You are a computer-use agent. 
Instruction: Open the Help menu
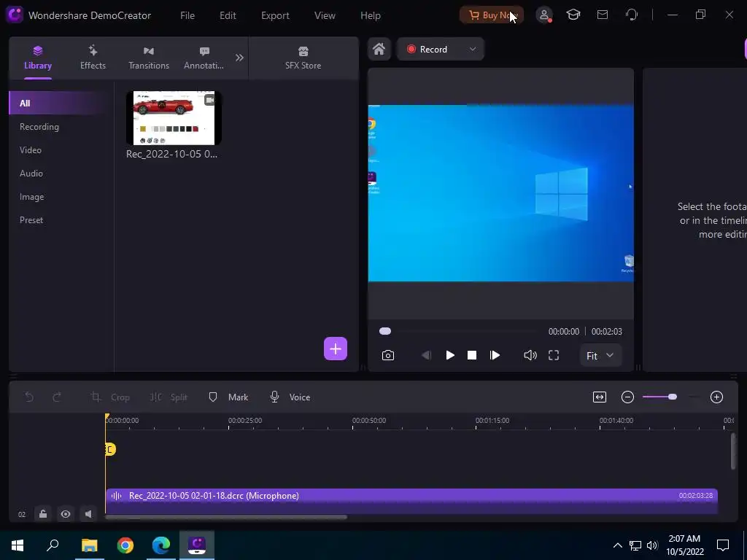click(x=370, y=15)
